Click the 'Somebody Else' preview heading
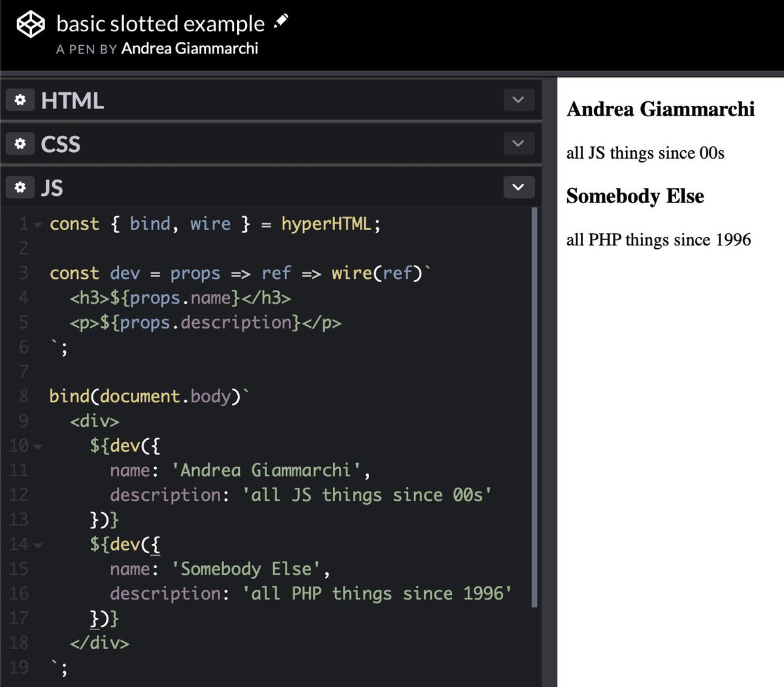This screenshot has width=784, height=687. pos(635,196)
